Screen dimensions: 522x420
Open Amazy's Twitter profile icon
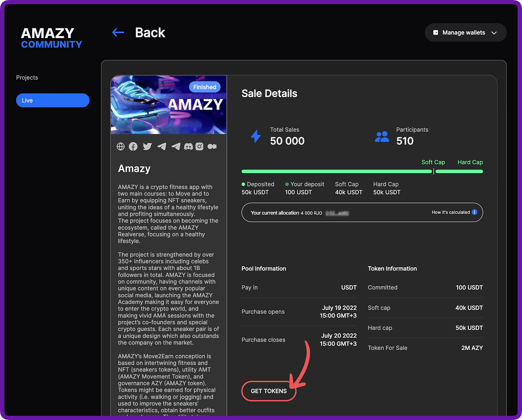pos(147,147)
